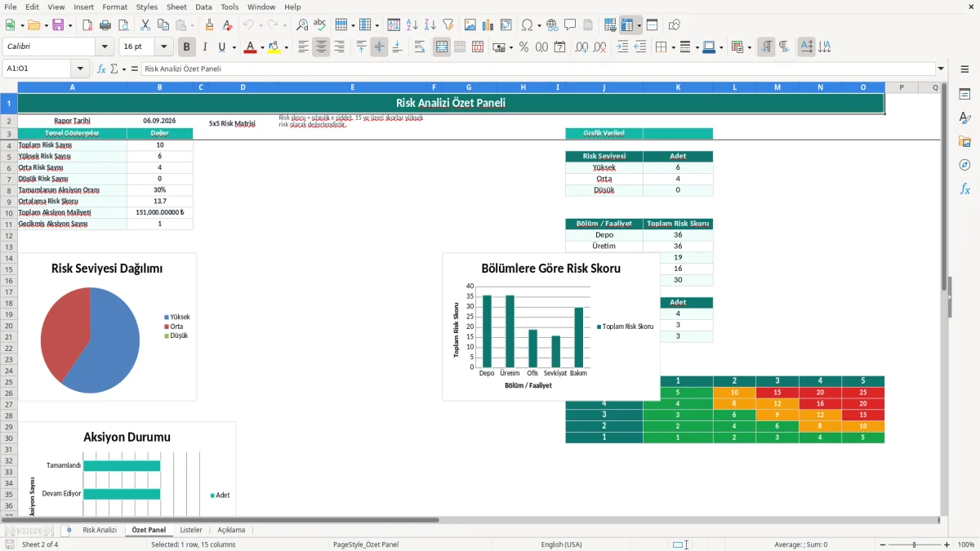Insert hyperlink icon
This screenshot has height=551, width=980.
point(552,25)
